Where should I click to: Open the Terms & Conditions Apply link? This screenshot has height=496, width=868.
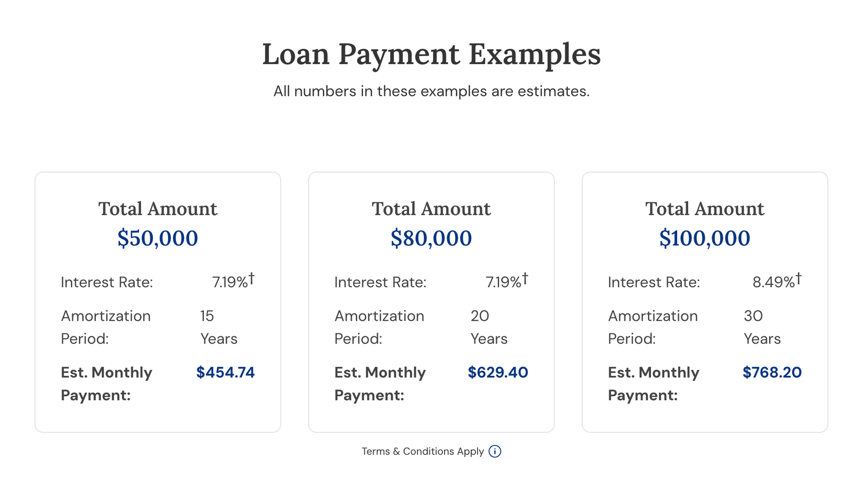423,451
